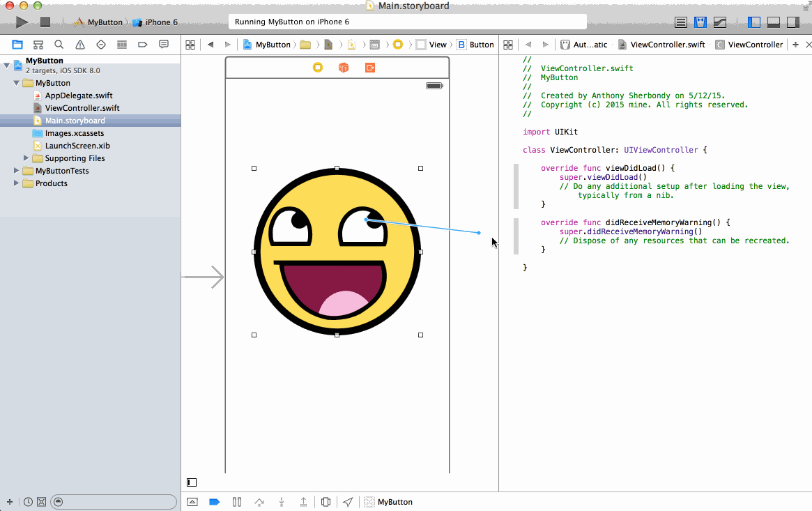
Task: Show the Issue navigator warning icon
Action: [x=80, y=45]
